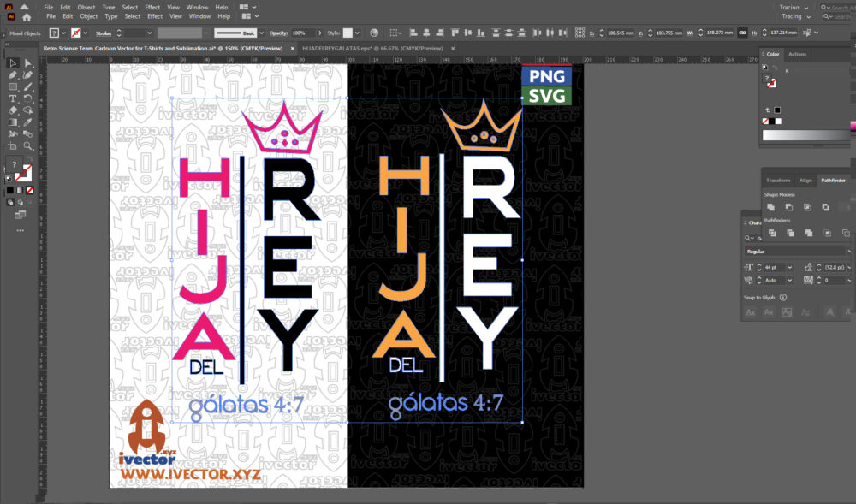Open the kerning Auto dropdown

(x=789, y=280)
